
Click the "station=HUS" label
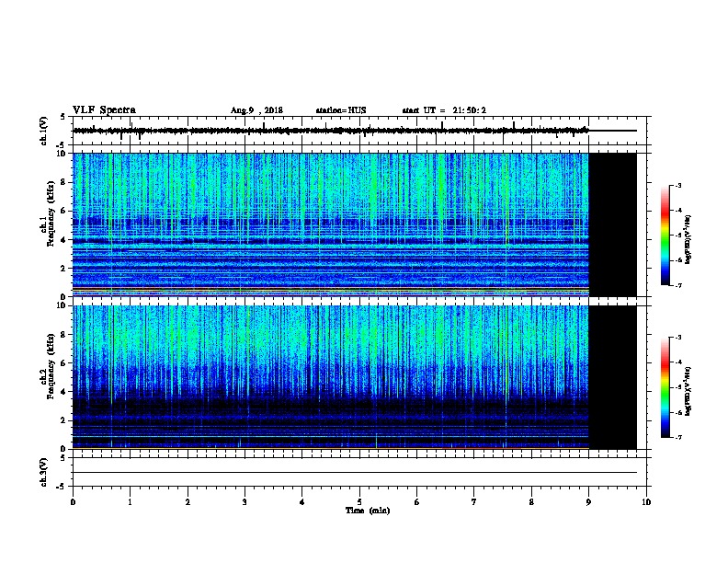tap(341, 110)
